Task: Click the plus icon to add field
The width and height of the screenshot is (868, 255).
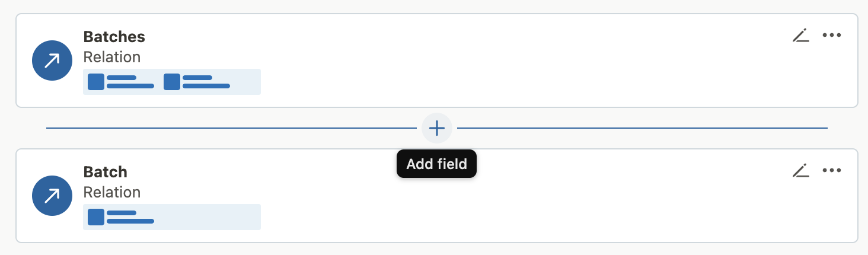Action: pos(437,128)
